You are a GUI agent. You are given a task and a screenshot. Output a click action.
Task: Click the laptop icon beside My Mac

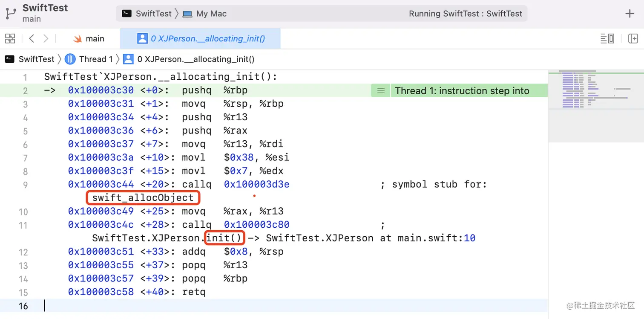tap(187, 14)
